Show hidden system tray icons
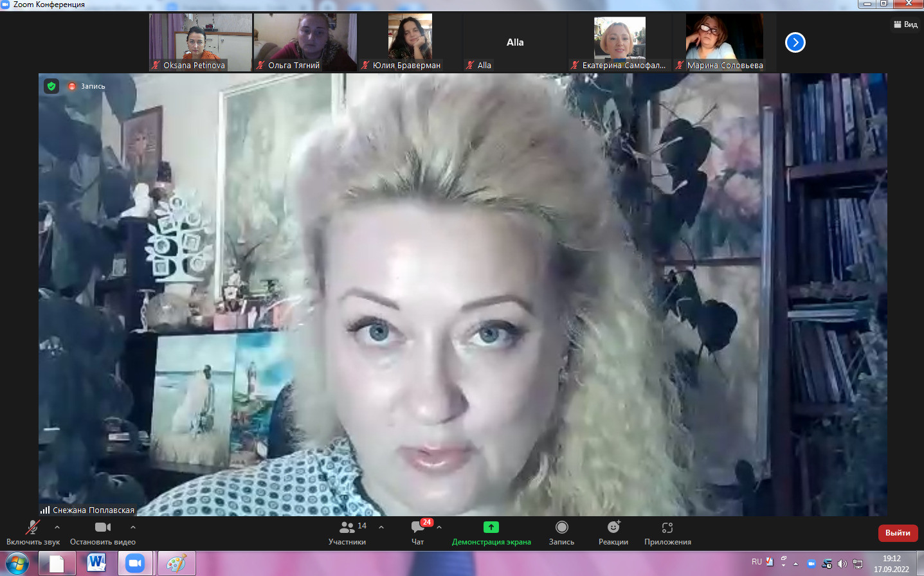The image size is (924, 576). (x=796, y=564)
